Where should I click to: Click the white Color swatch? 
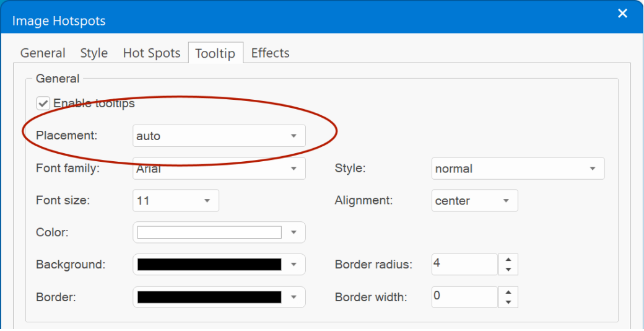[x=209, y=232]
